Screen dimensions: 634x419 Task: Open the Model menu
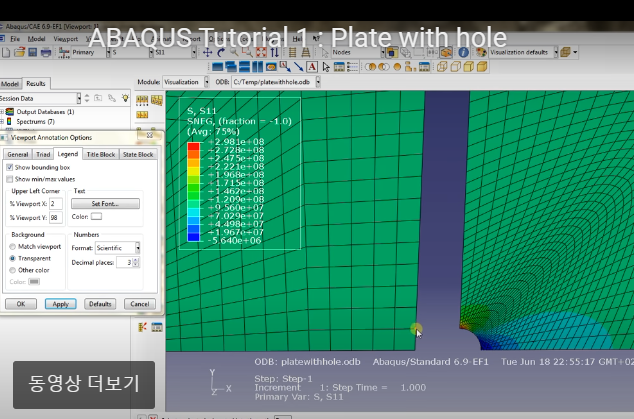click(36, 39)
